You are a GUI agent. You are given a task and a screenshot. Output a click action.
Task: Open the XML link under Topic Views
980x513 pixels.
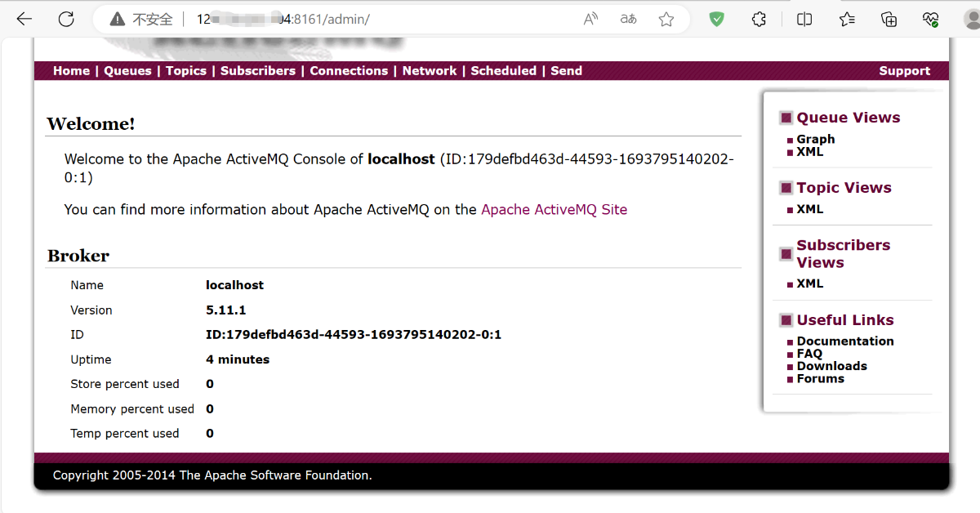(x=810, y=209)
